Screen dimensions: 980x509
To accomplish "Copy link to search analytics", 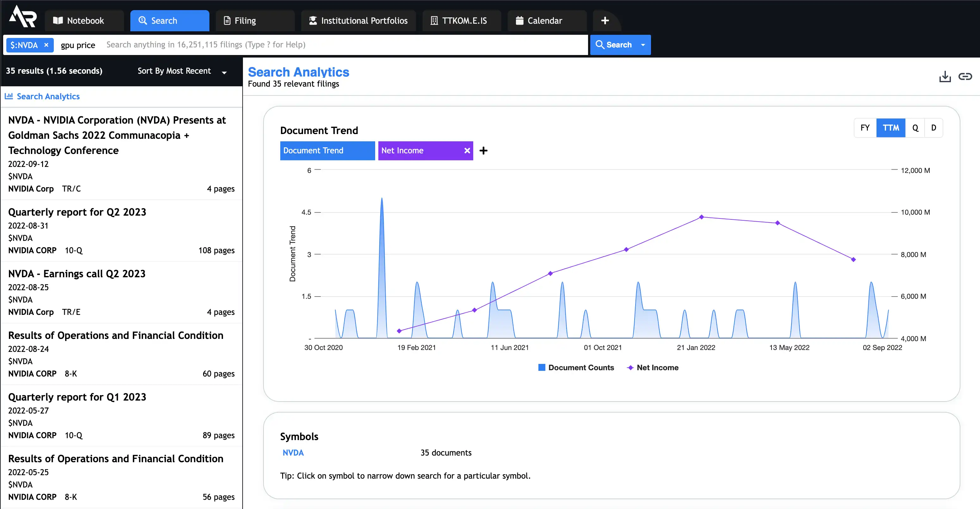I will point(965,77).
